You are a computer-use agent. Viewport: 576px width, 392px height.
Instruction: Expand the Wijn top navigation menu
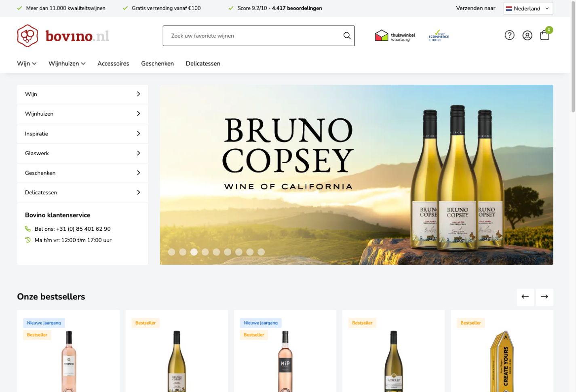click(x=27, y=63)
